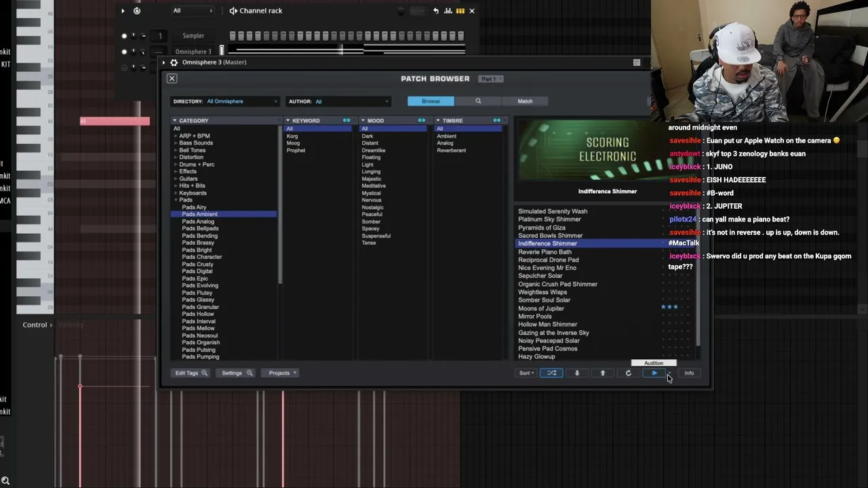
Task: Click the Control label in the piano roll
Action: click(35, 325)
